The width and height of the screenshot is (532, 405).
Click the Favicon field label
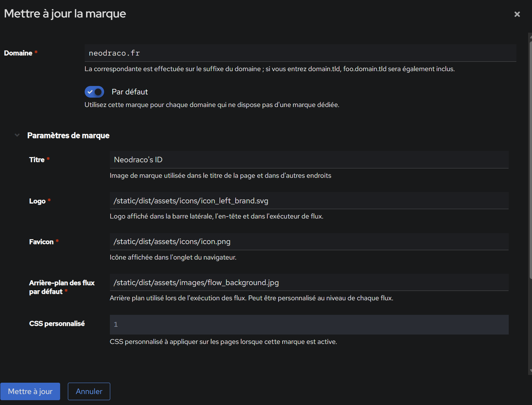click(x=41, y=242)
